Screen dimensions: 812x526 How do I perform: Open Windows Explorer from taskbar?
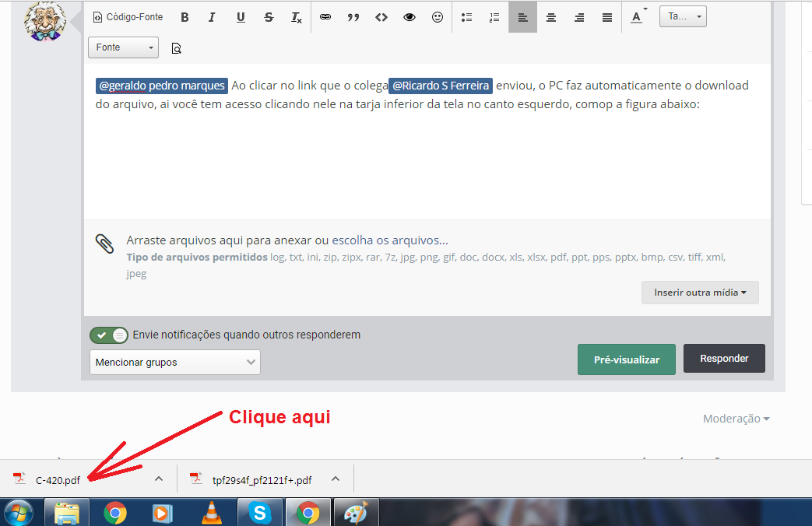tap(67, 513)
